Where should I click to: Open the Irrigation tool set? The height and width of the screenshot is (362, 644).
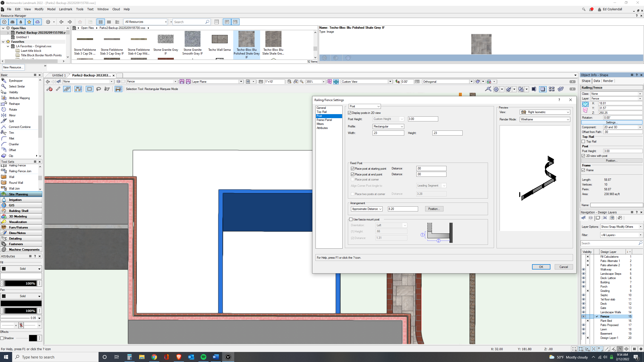[x=15, y=200]
